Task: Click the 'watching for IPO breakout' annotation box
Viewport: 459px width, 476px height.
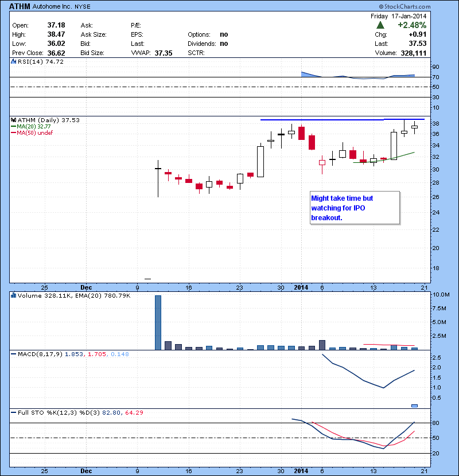Action: tap(355, 208)
